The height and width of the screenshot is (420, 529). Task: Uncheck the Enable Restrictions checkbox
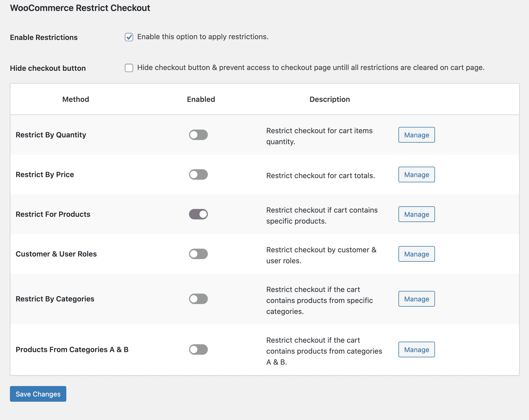[x=129, y=37]
